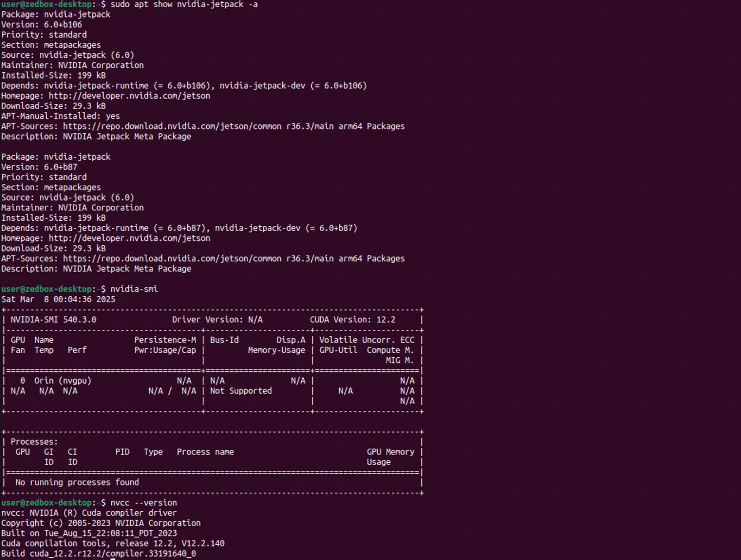Click the 'nvcc --version' command text
This screenshot has height=560, width=741.
(x=143, y=503)
